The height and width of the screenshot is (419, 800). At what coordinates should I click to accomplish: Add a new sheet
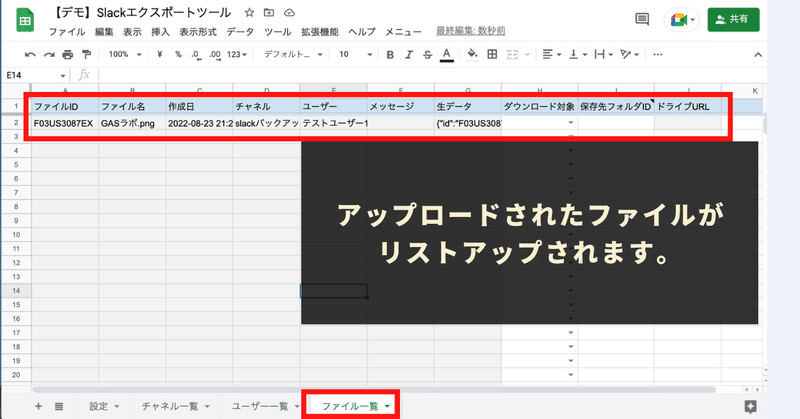pos(38,406)
